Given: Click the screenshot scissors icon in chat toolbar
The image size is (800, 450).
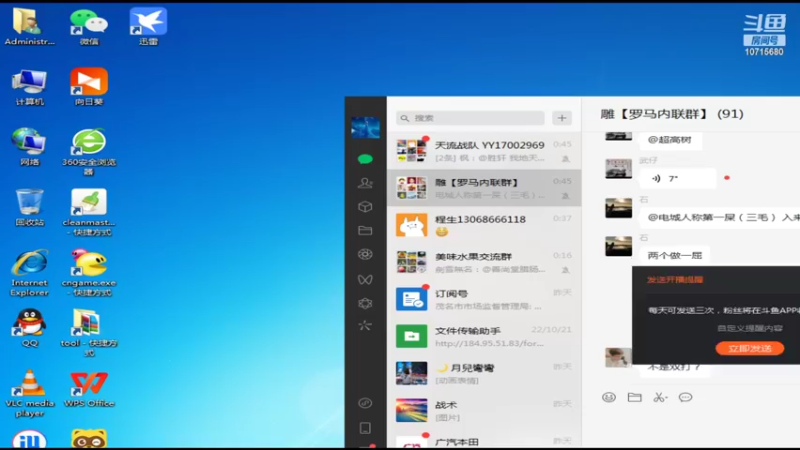Looking at the screenshot, I should [x=660, y=397].
